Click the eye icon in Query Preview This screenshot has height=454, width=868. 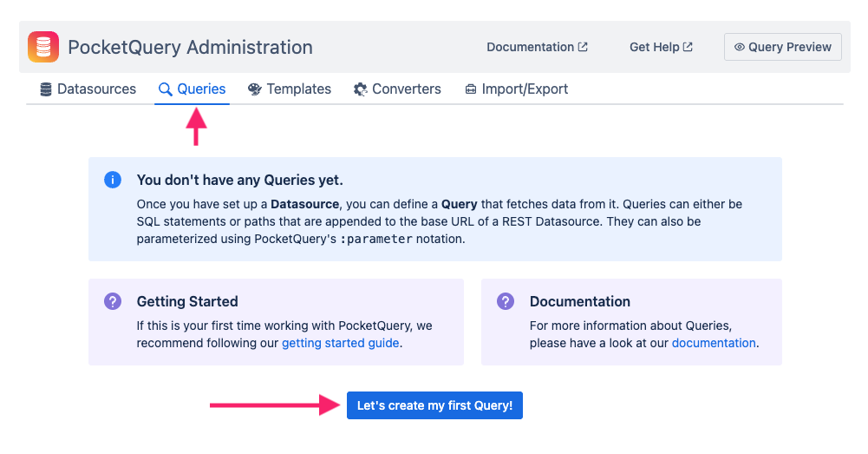[740, 48]
